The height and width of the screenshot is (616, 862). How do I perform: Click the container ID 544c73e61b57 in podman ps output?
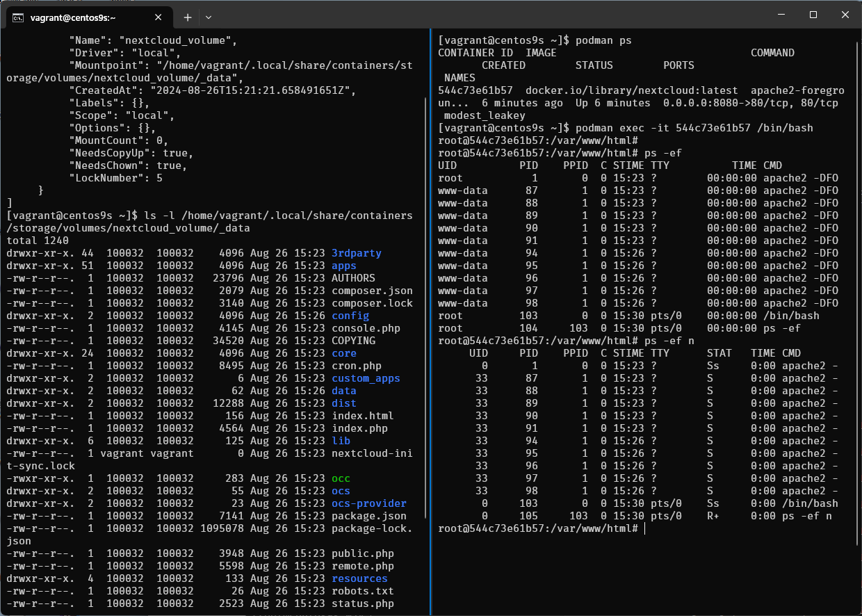pos(475,90)
